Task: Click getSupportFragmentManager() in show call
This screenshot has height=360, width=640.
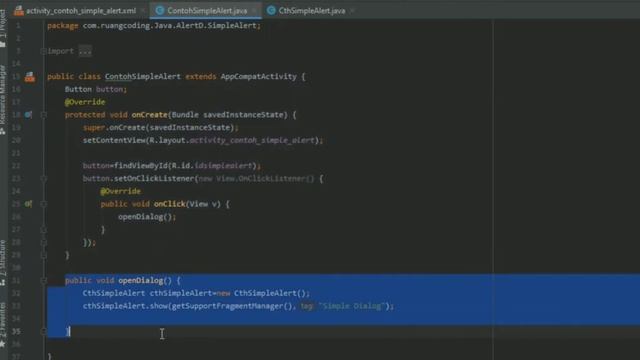Action: point(231,306)
